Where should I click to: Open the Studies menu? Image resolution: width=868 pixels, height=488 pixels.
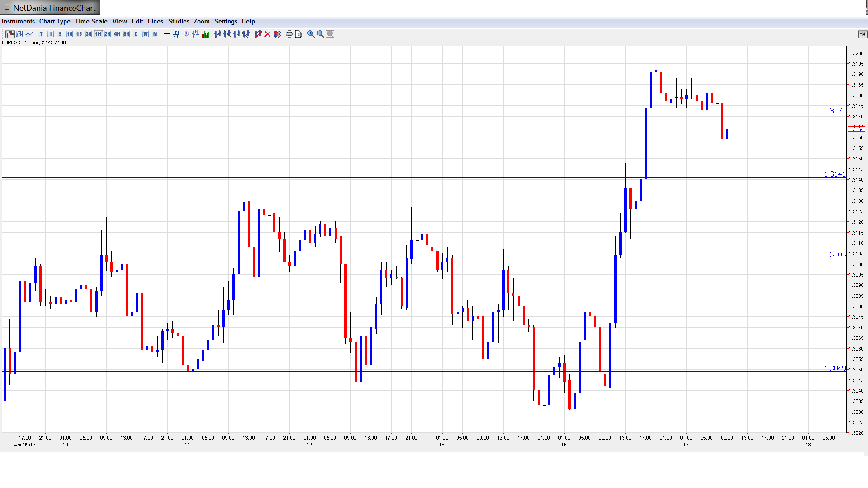(x=179, y=21)
